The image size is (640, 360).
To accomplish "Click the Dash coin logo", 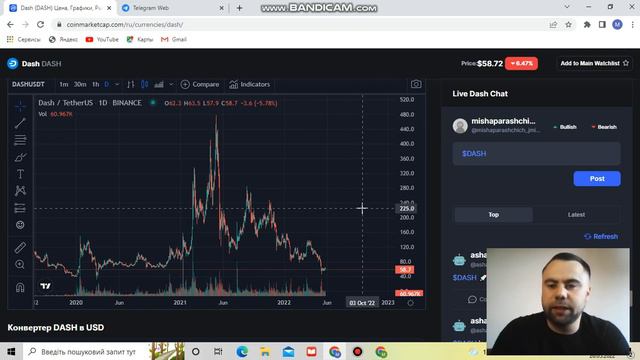I will (13, 63).
